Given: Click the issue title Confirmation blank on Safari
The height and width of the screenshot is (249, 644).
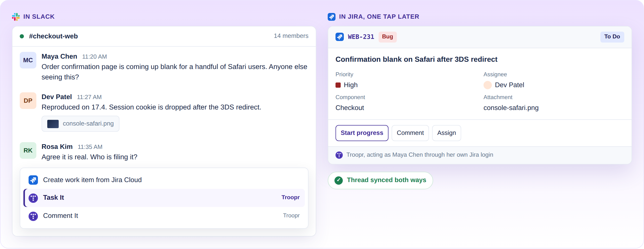Looking at the screenshot, I should pos(416,59).
